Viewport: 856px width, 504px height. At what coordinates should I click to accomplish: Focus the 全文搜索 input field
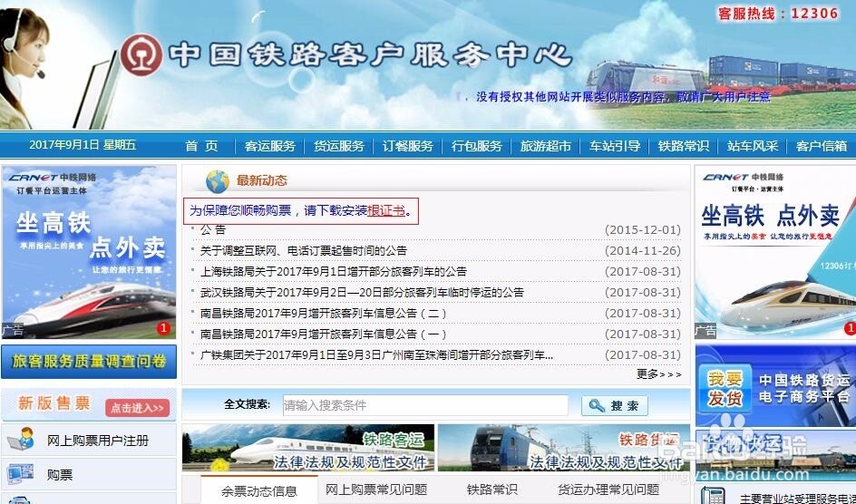pos(425,405)
